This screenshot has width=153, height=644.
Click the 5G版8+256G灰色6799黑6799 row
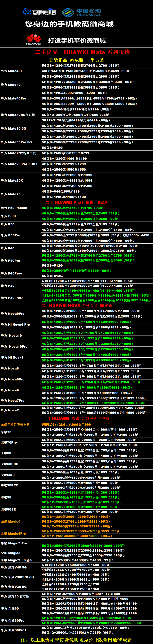click(x=97, y=153)
